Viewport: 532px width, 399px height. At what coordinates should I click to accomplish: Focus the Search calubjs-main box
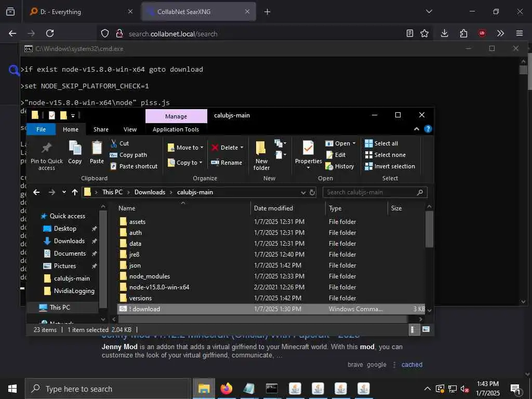375,192
